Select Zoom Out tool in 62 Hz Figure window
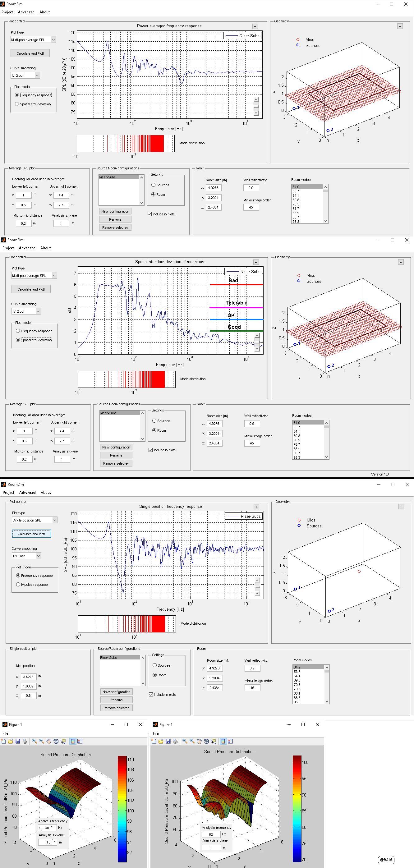Screen dimensions: 414x868 click(192, 741)
